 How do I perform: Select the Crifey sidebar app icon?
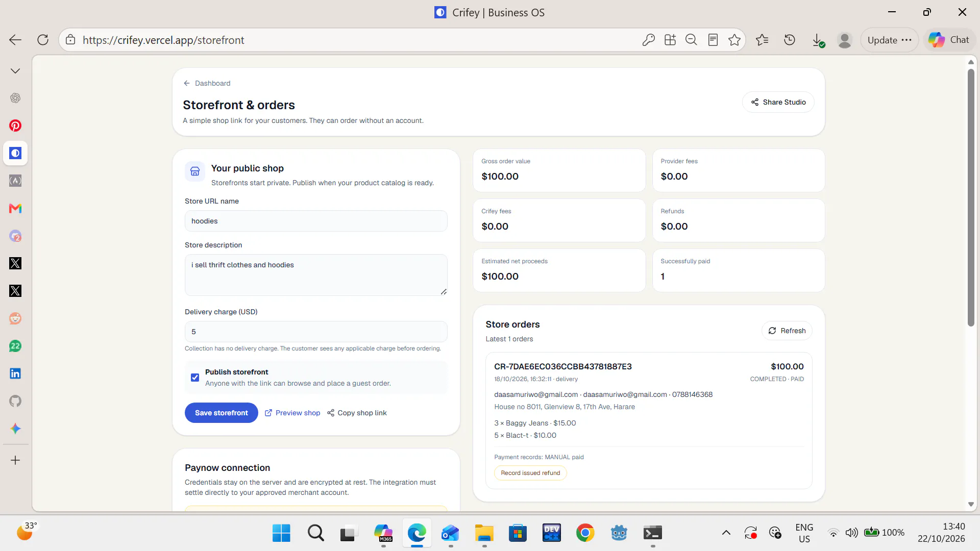[15, 153]
